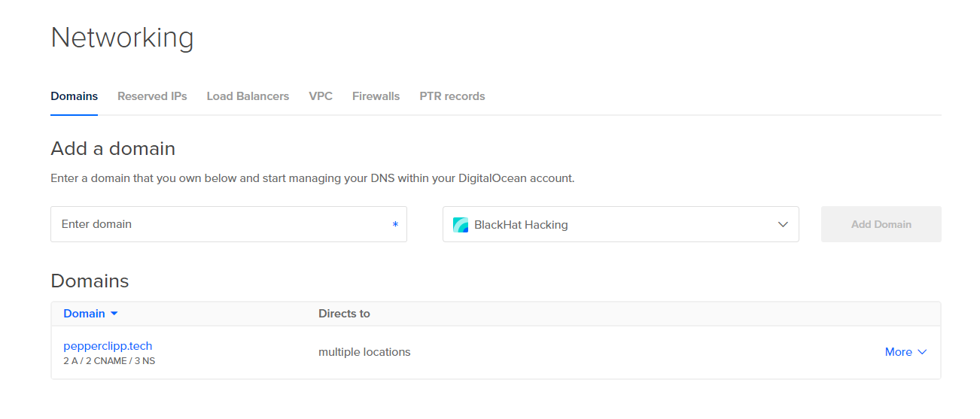Select the Domains tab
980x419 pixels.
click(x=74, y=96)
